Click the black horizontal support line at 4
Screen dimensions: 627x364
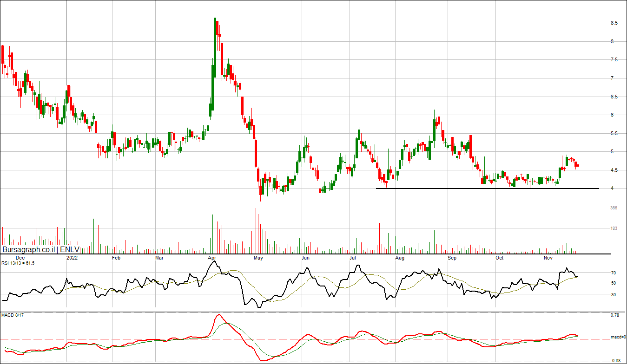(487, 188)
